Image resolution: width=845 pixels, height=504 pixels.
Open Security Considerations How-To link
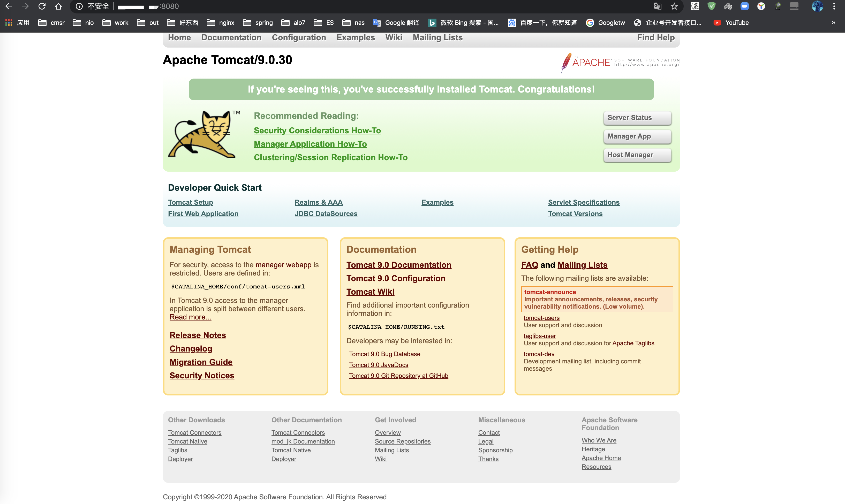pyautogui.click(x=317, y=131)
